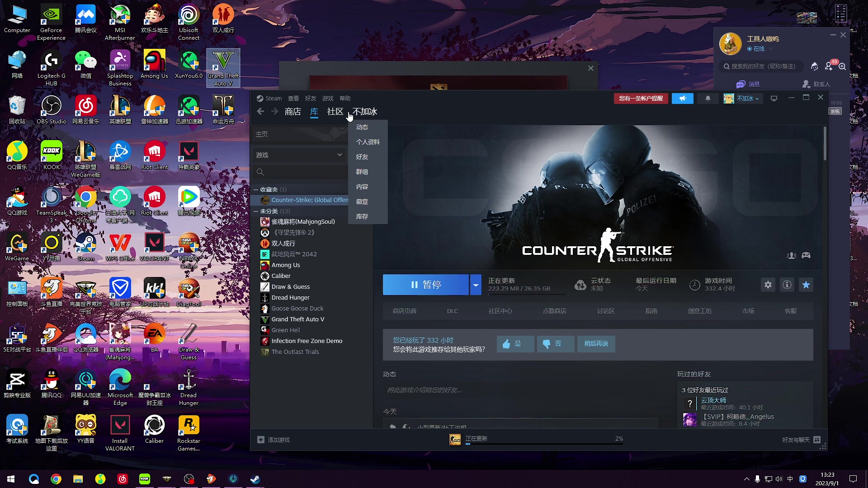Click controller support icon on banner

click(x=806, y=255)
